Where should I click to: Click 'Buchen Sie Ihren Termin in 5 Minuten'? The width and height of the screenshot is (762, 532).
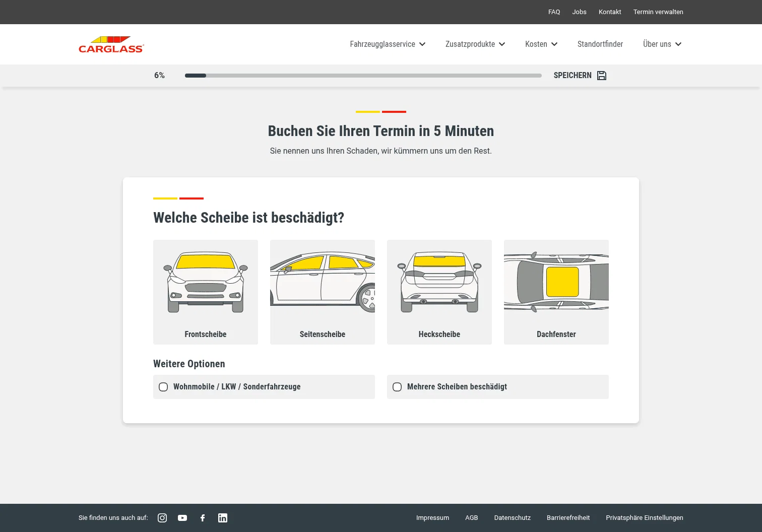coord(381,131)
